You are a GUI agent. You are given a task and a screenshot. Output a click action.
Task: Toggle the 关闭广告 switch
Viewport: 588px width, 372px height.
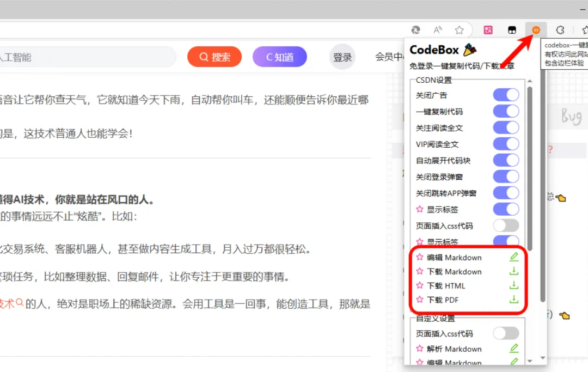click(x=506, y=95)
